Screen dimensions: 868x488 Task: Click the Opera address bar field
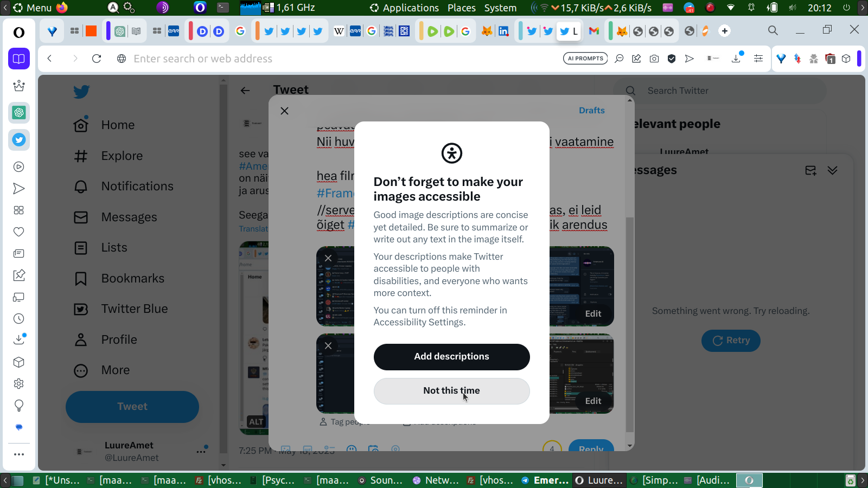click(x=342, y=59)
